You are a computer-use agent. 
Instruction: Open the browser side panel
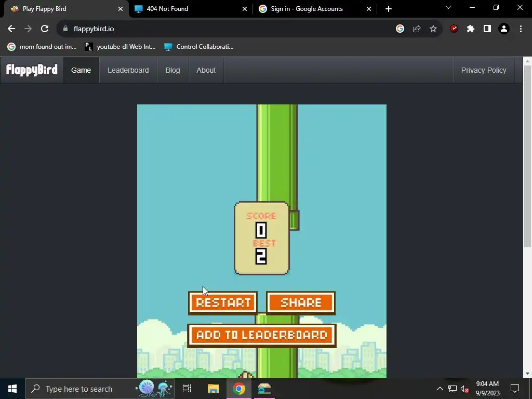(x=487, y=29)
